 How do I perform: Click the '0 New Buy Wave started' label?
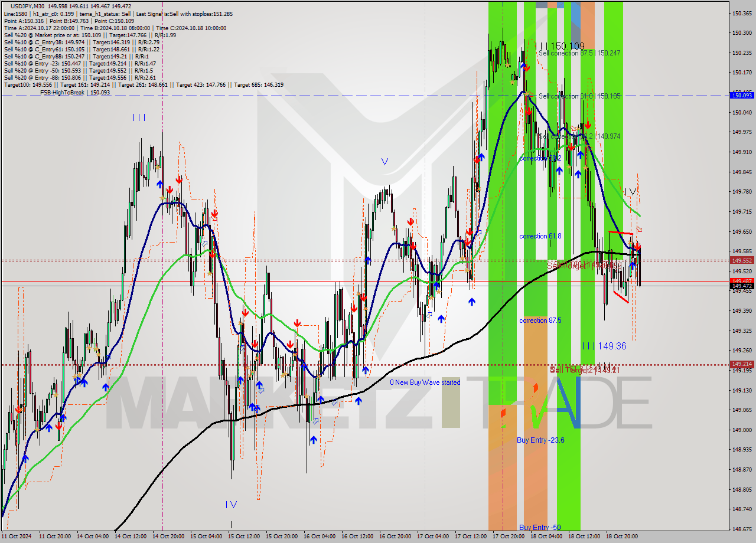tap(425, 382)
